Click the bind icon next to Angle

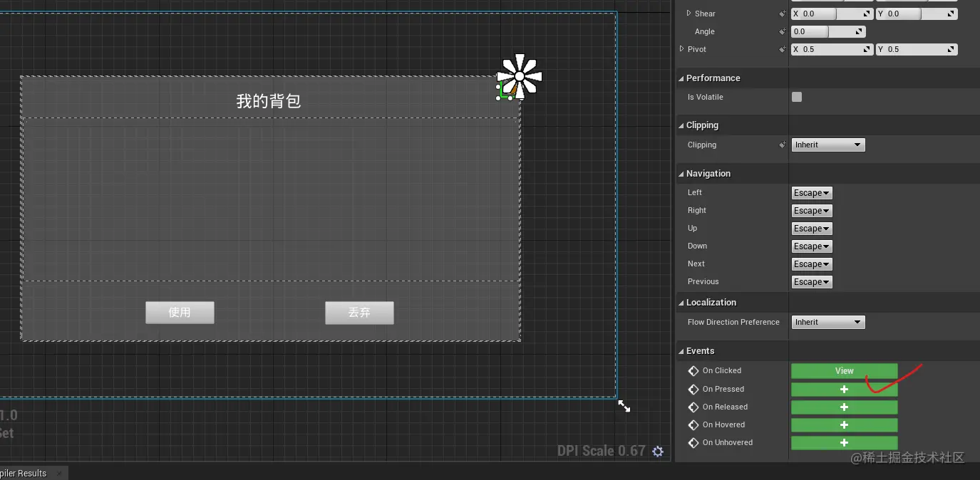[783, 32]
